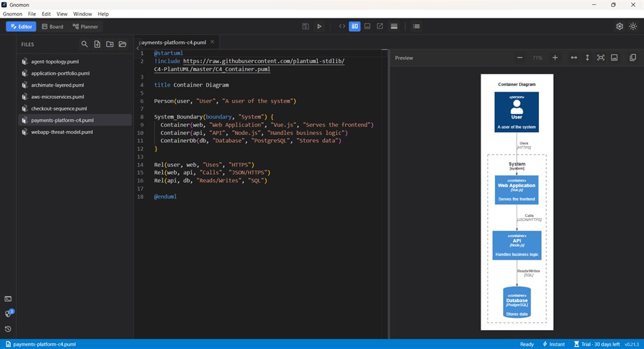Open terminal panel icon in left sidebar
The image size is (644, 349).
tap(8, 299)
